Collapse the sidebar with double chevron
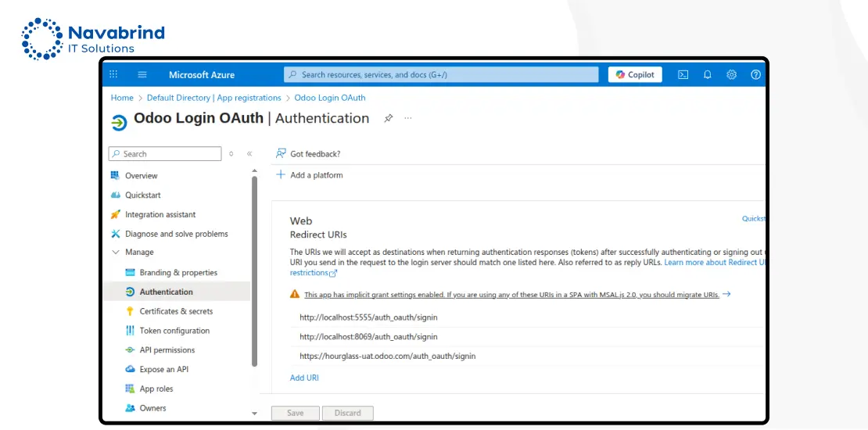Screen dimensions: 868x430 click(x=249, y=154)
